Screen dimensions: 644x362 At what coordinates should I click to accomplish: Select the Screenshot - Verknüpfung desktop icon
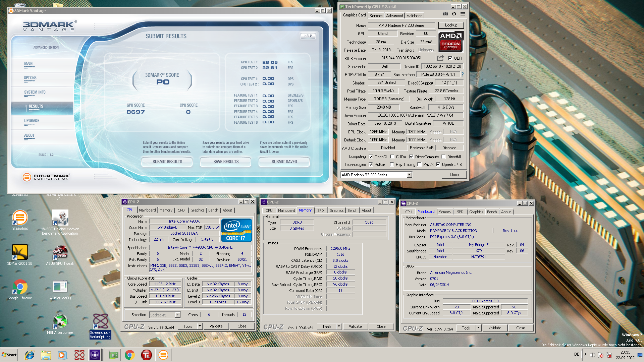(100, 326)
